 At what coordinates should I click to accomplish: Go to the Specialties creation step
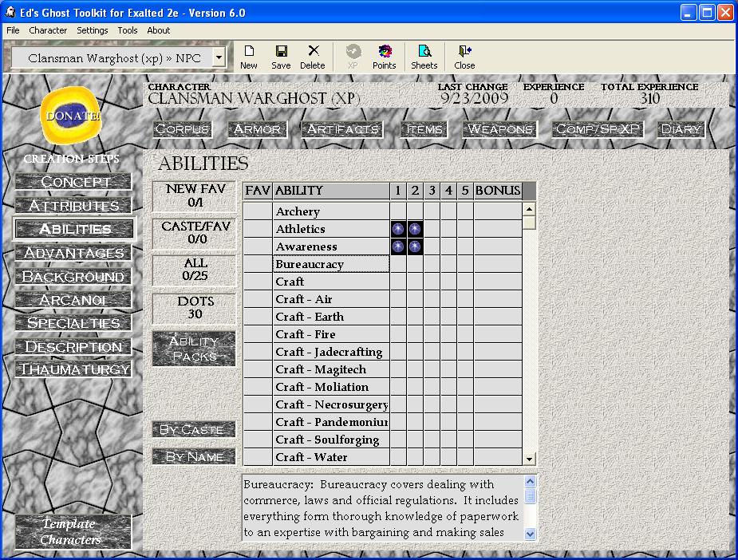click(x=73, y=323)
